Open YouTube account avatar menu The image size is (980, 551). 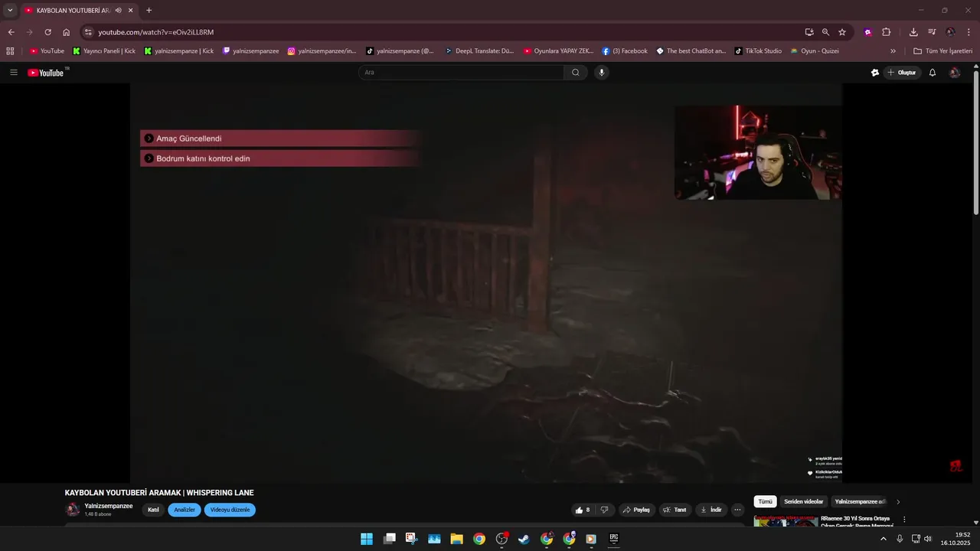click(x=955, y=73)
